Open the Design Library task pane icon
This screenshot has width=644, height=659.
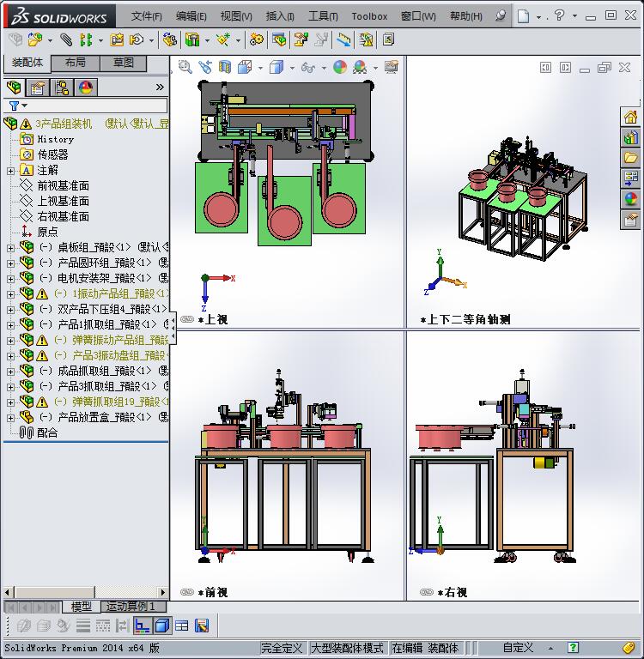click(630, 137)
